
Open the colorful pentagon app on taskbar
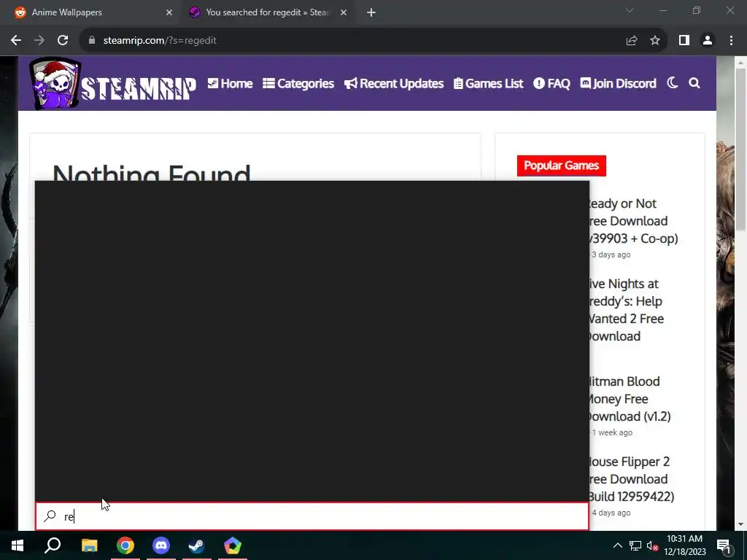click(x=233, y=545)
